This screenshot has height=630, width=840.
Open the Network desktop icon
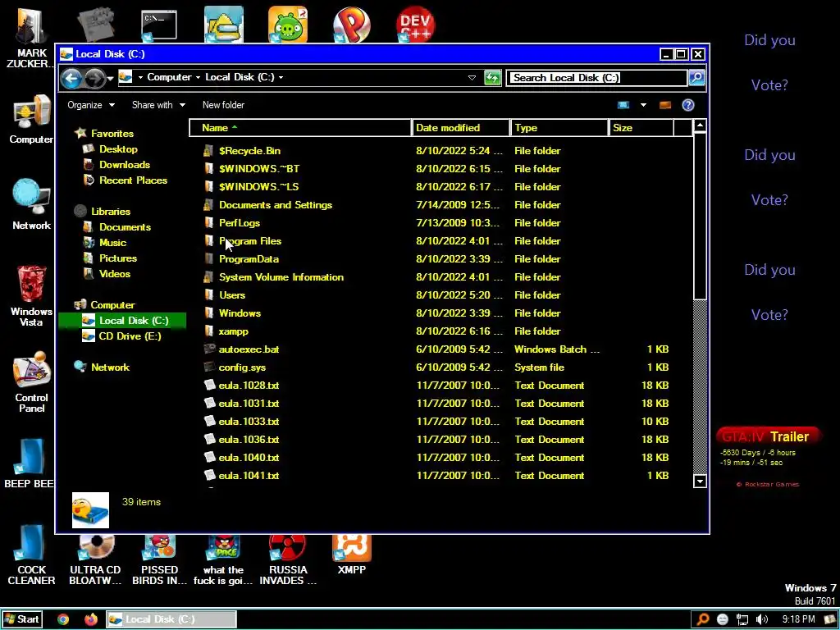click(x=31, y=204)
